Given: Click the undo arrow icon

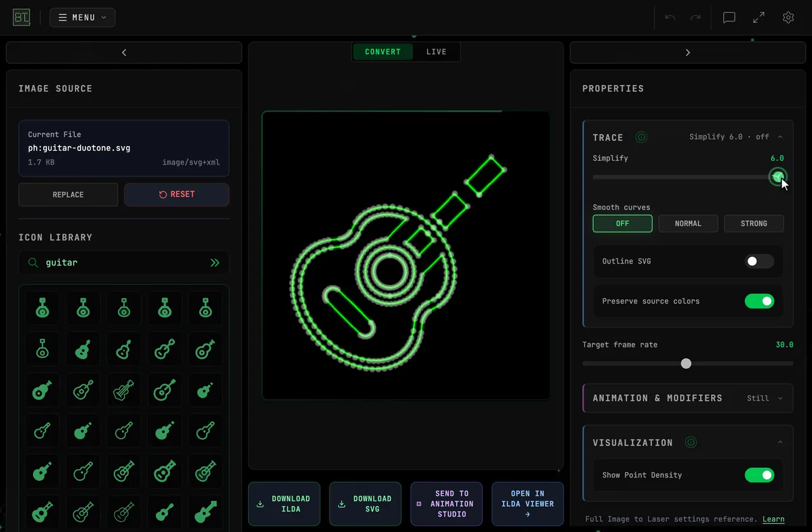Looking at the screenshot, I should coord(670,18).
